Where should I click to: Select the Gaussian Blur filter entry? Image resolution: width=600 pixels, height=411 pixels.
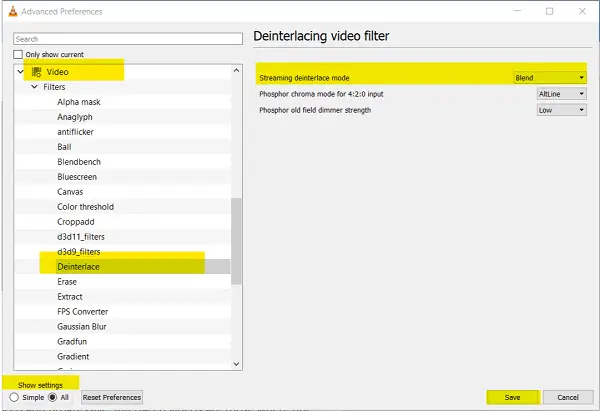coord(82,327)
